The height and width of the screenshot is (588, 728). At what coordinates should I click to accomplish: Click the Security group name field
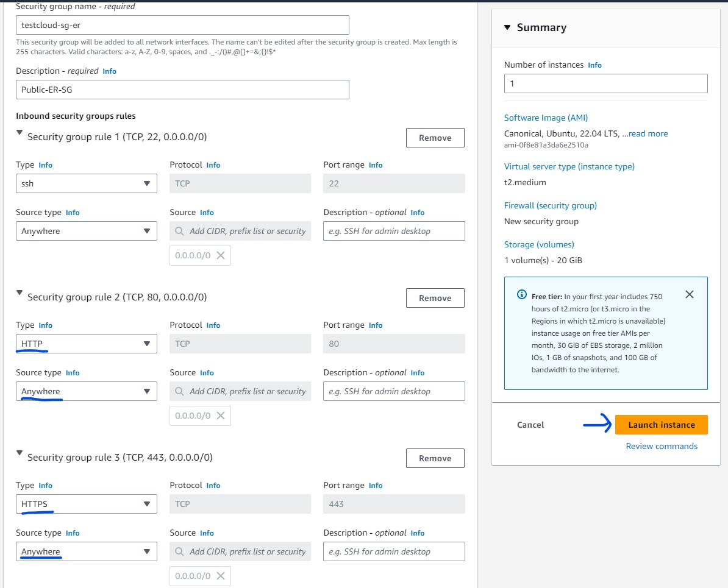pos(182,25)
